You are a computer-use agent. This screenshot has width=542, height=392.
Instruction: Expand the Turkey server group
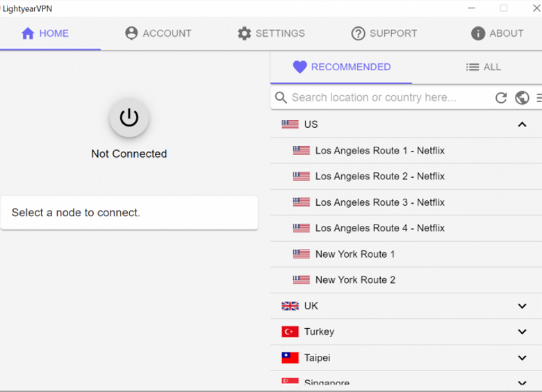click(x=522, y=332)
